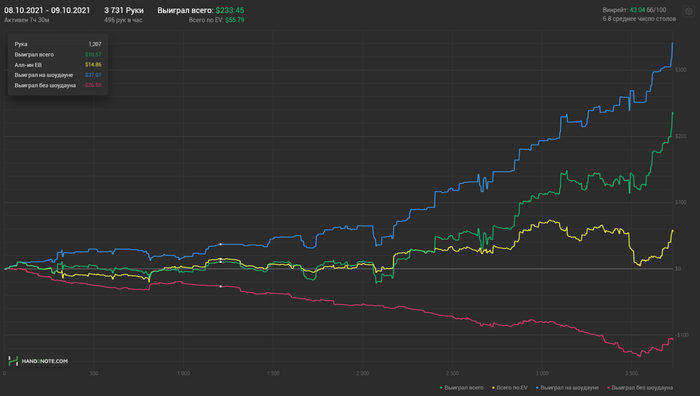This screenshot has width=700, height=396.
Task: Click yellow EV line marker at hand 1,207
Action: [x=221, y=259]
